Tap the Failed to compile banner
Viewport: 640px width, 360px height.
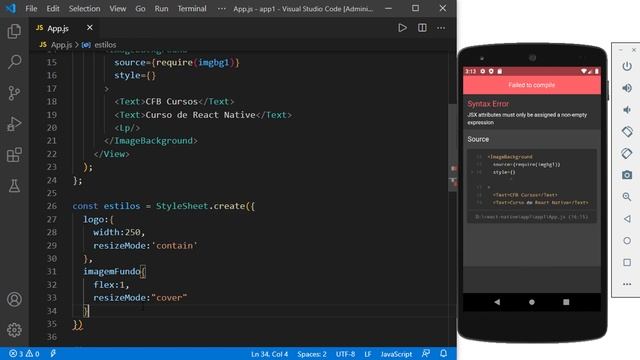click(x=532, y=85)
